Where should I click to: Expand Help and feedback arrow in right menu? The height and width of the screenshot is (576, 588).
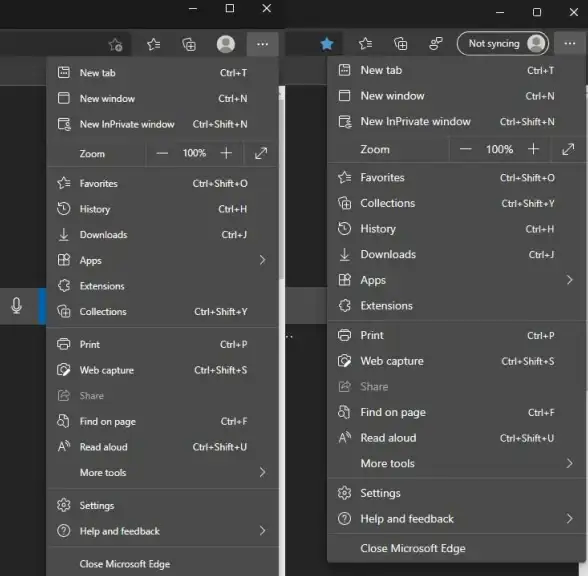(x=570, y=519)
